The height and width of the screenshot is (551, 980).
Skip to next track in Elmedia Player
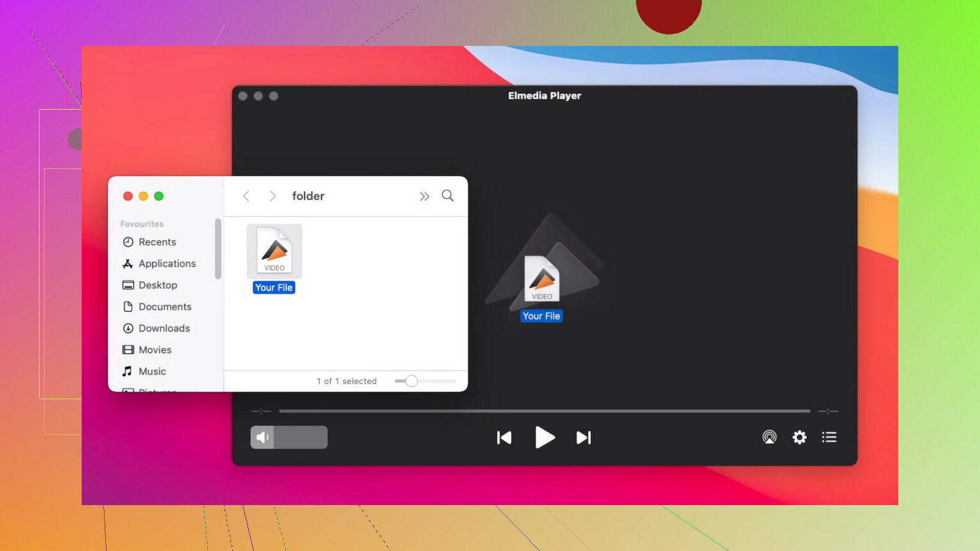(x=584, y=437)
